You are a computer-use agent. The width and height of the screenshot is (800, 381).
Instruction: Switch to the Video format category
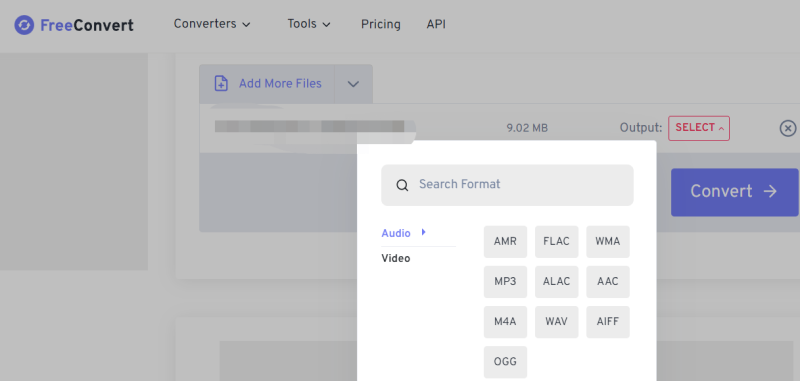point(396,259)
